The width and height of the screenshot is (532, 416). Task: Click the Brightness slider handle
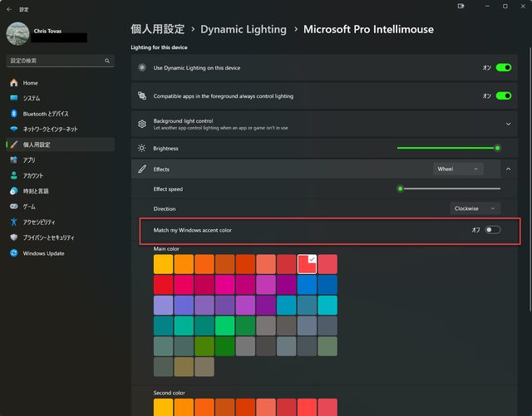click(498, 148)
